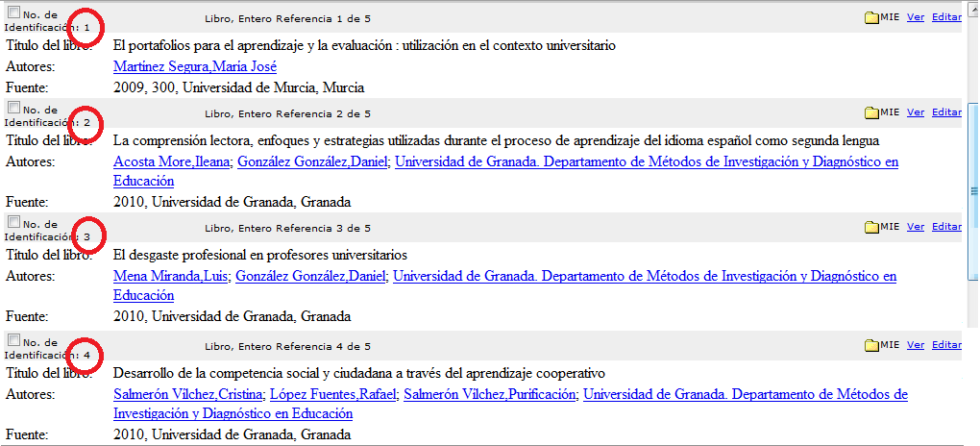The image size is (980, 446).
Task: Open Universidad de Granada link in reference 2
Action: coord(647,162)
